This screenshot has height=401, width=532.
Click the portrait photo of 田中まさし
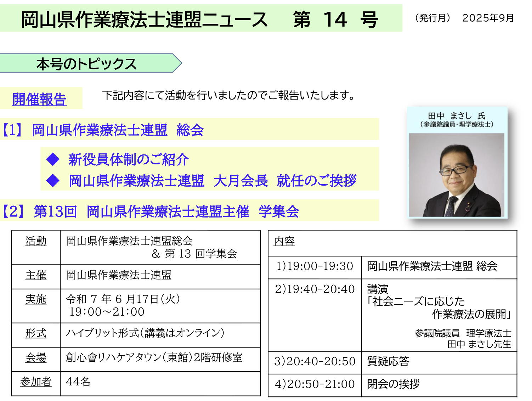[x=456, y=175]
